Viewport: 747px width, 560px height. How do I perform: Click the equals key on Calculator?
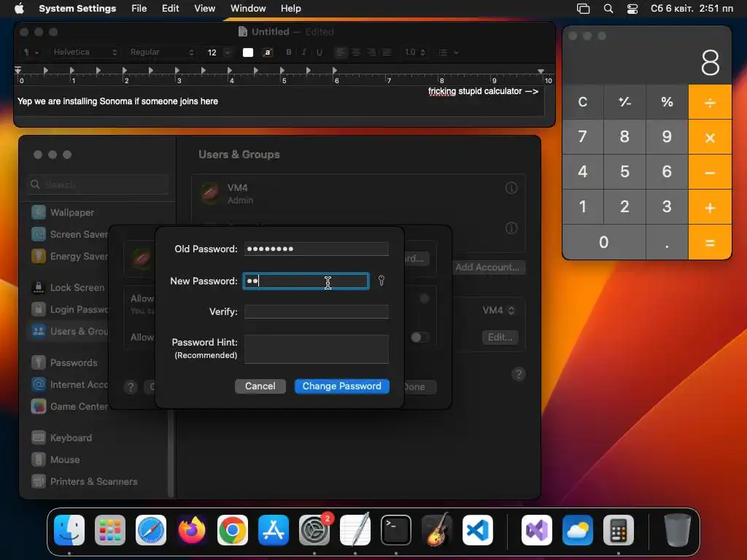[710, 242]
